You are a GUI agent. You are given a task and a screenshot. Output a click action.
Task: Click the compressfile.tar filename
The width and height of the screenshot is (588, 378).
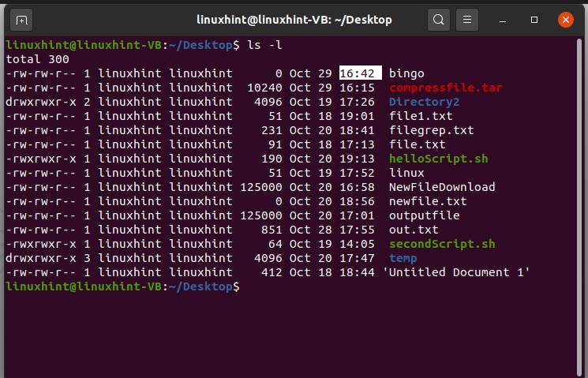[445, 88]
